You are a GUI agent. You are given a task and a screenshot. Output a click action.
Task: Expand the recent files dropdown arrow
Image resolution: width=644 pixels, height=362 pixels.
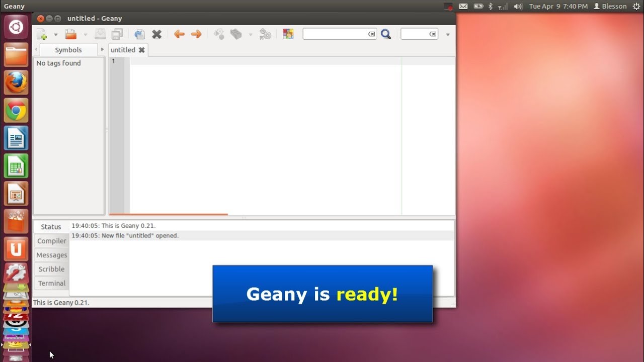85,35
